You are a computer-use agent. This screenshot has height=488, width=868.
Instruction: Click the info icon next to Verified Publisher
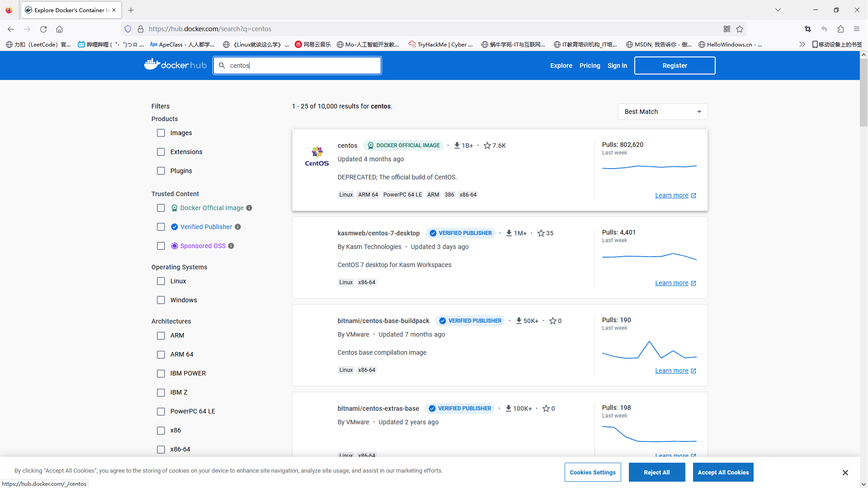(x=238, y=227)
